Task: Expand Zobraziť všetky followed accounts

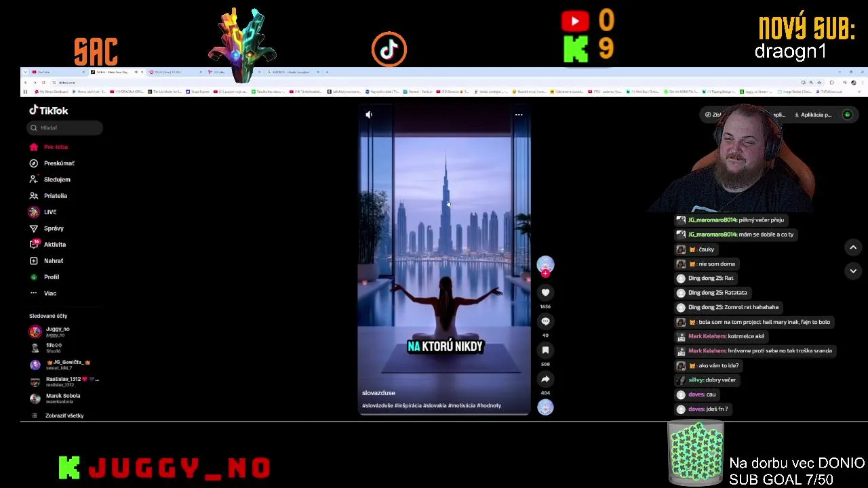Action: point(58,415)
